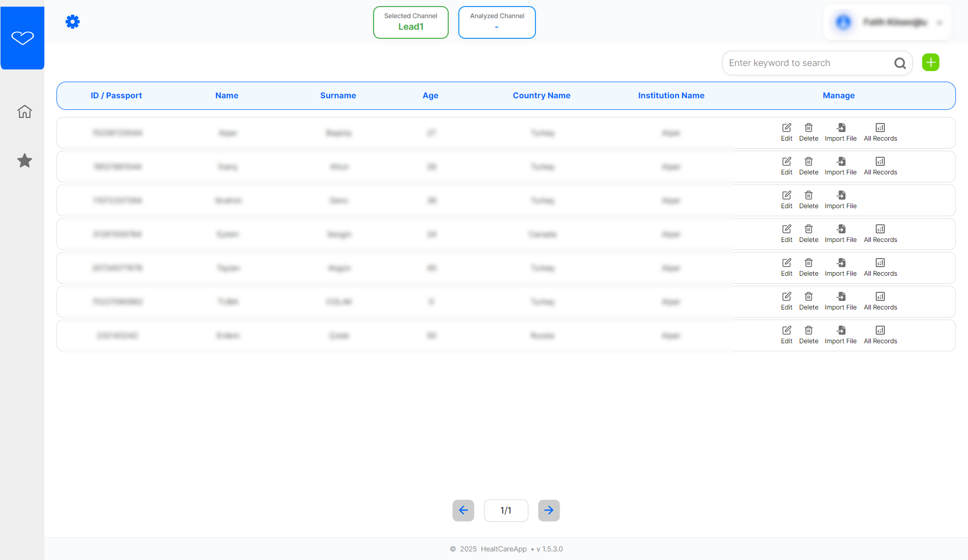This screenshot has height=560, width=968.
Task: Delete the second patient row
Action: [x=809, y=166]
